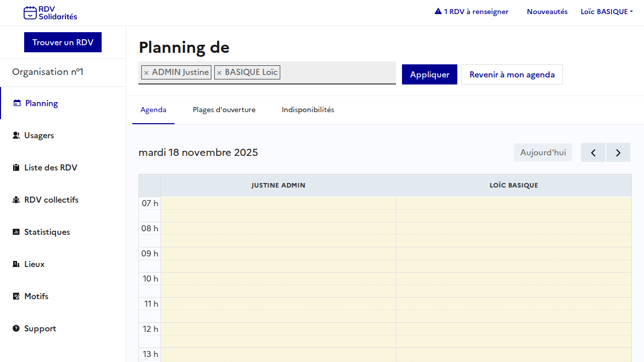The width and height of the screenshot is (644, 362).
Task: Go to the next day arrow
Action: pyautogui.click(x=618, y=152)
